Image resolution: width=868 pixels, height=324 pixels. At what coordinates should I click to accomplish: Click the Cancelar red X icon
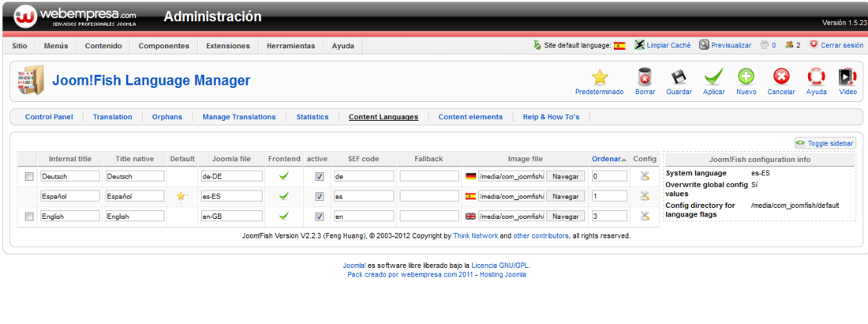tap(781, 77)
